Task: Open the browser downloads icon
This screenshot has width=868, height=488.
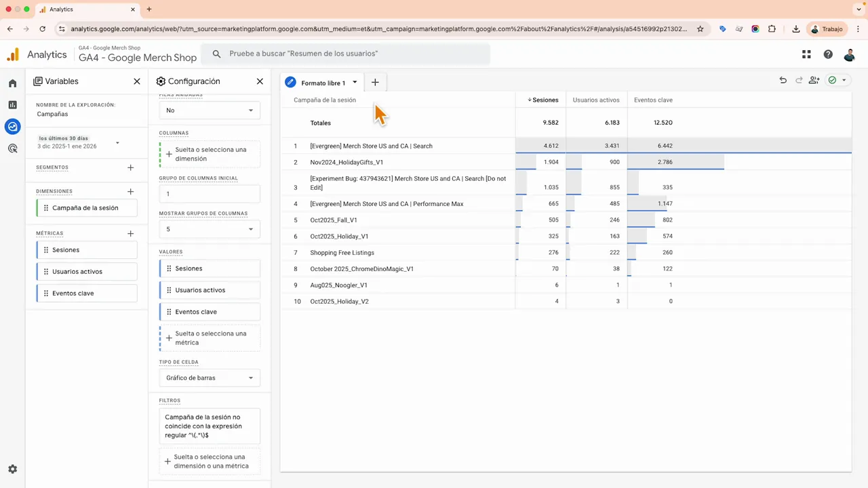Action: click(795, 29)
